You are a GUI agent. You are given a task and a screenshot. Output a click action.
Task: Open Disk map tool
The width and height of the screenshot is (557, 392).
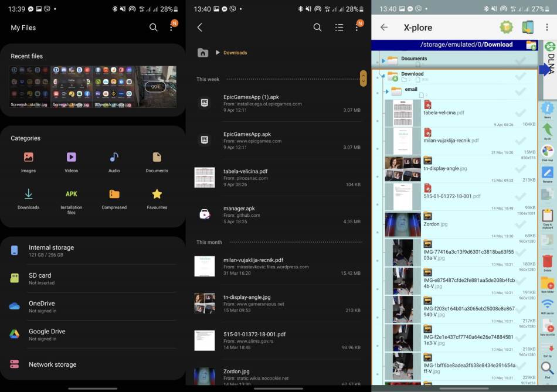[548, 153]
